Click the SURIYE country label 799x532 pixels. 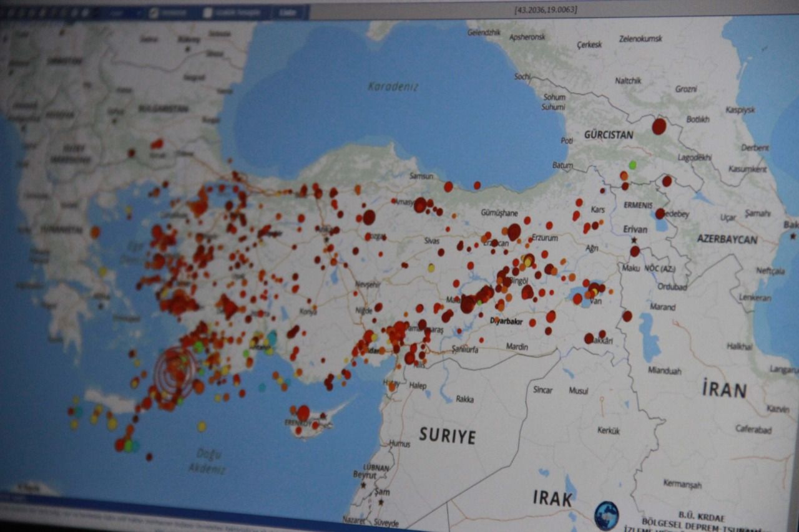click(x=447, y=435)
